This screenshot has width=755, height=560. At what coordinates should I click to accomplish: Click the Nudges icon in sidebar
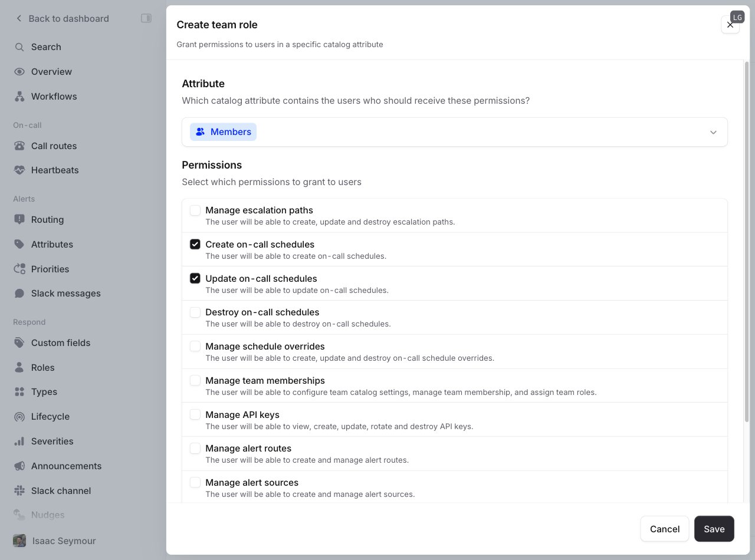19,515
